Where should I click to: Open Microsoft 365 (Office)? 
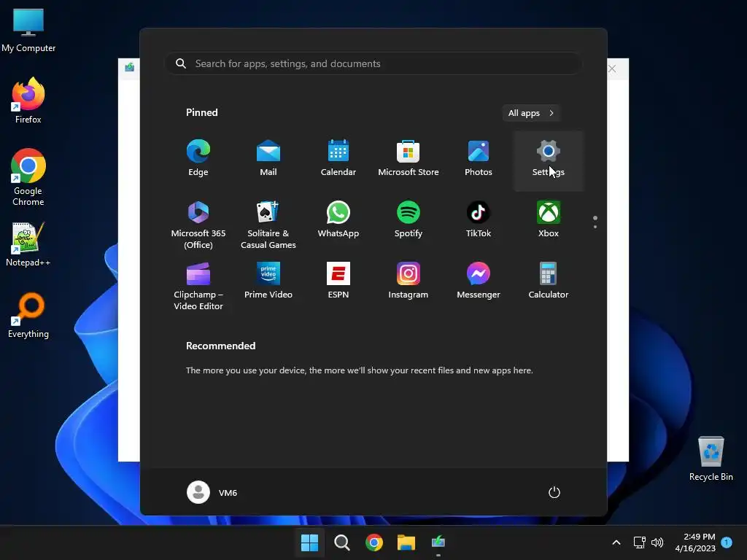tap(198, 225)
